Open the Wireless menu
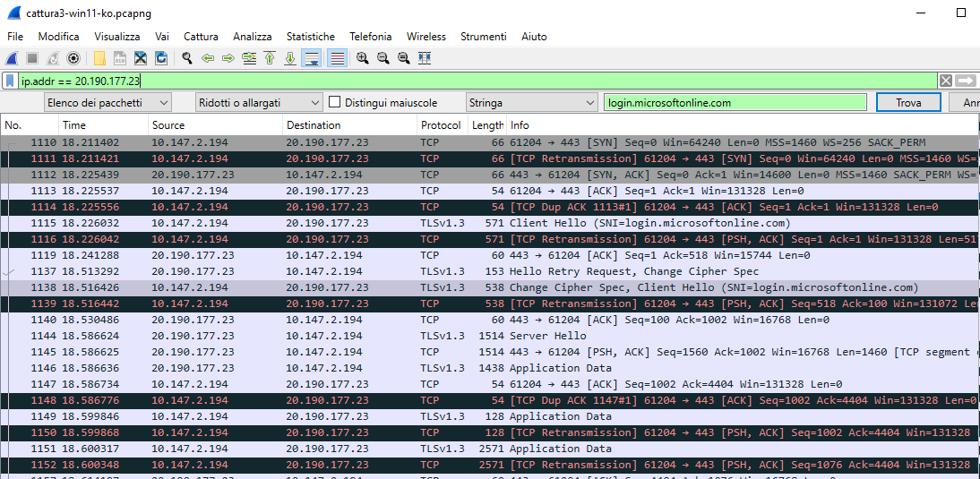The height and width of the screenshot is (479, 980). (x=426, y=37)
